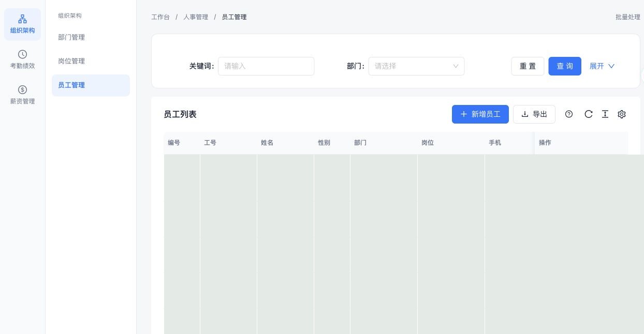Open the column settings gear
The width and height of the screenshot is (644, 334).
tap(622, 114)
